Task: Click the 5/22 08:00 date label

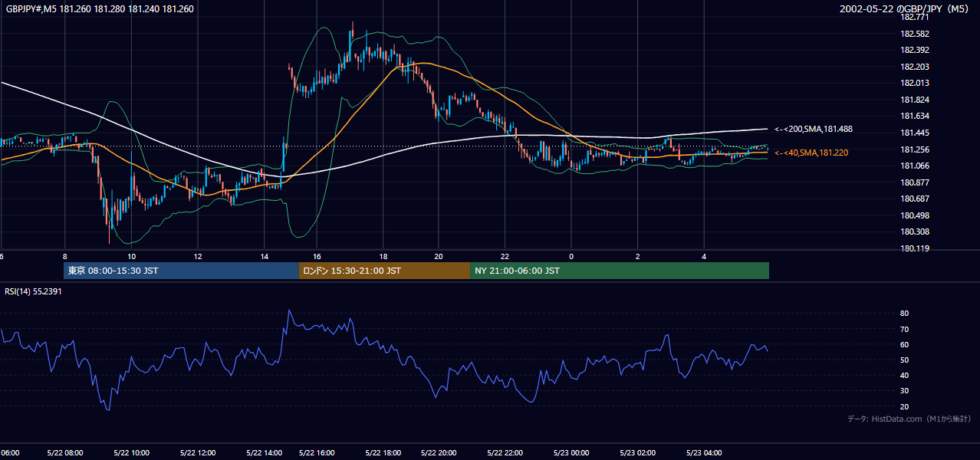Action: [64, 453]
